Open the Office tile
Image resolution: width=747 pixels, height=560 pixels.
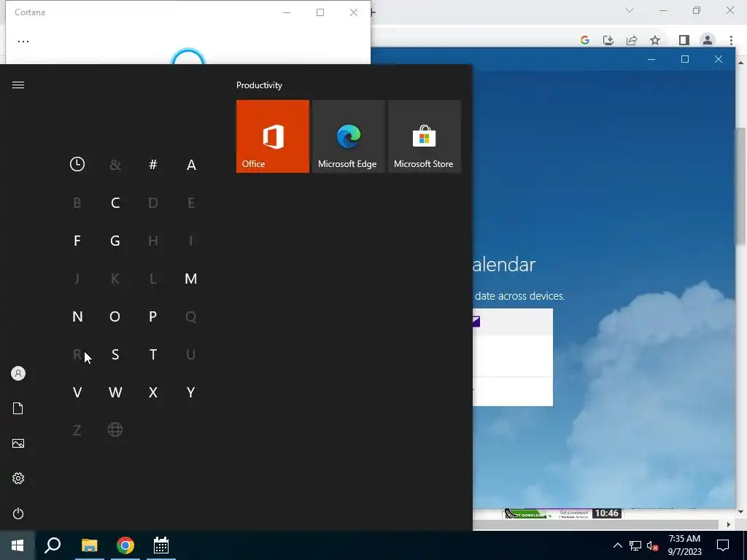[273, 136]
